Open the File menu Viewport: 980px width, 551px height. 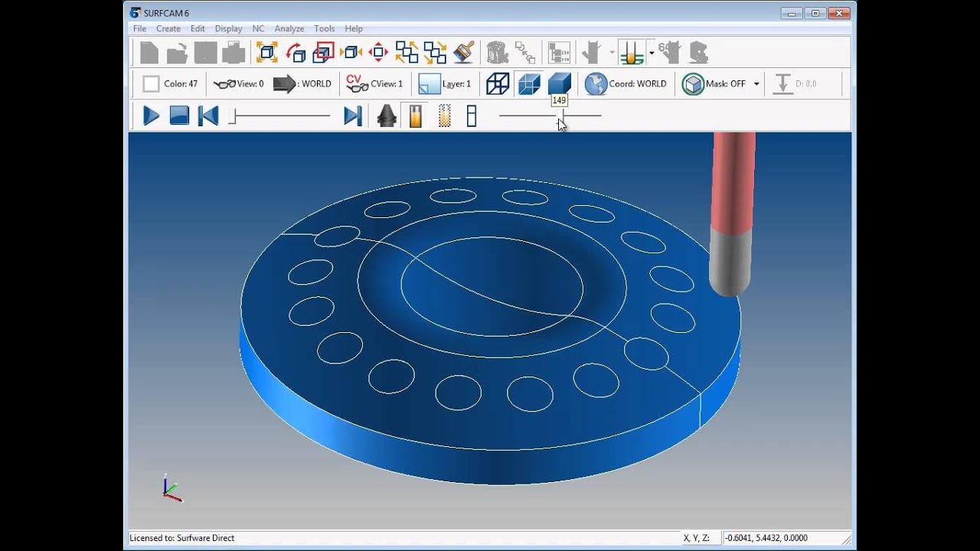[139, 28]
